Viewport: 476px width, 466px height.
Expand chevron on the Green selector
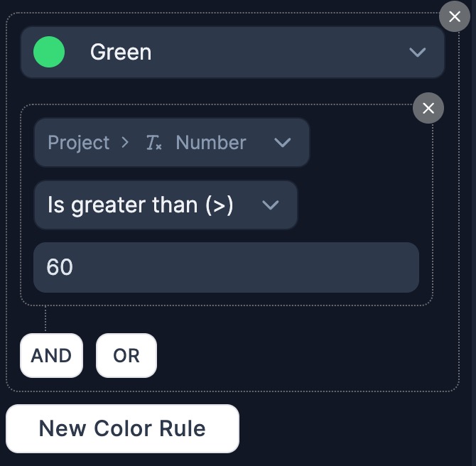418,53
